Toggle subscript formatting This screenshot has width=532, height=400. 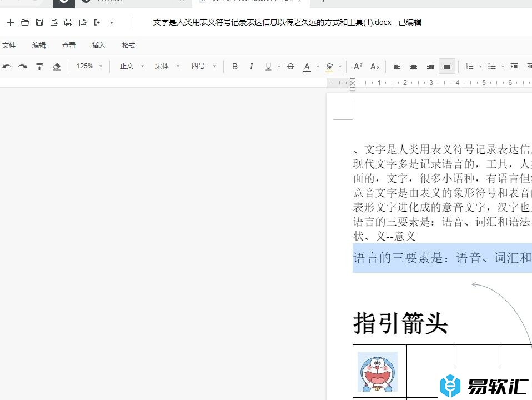point(375,67)
